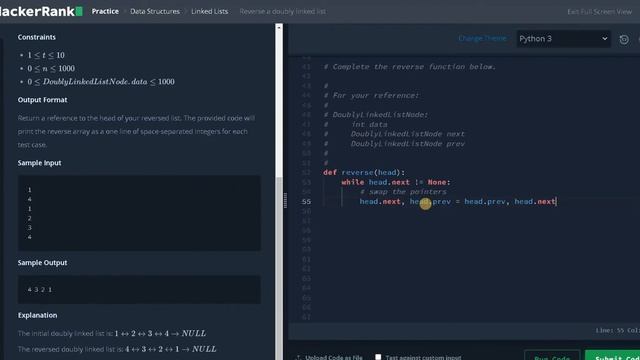
Task: Reset code with the restore icon
Action: coord(624,40)
